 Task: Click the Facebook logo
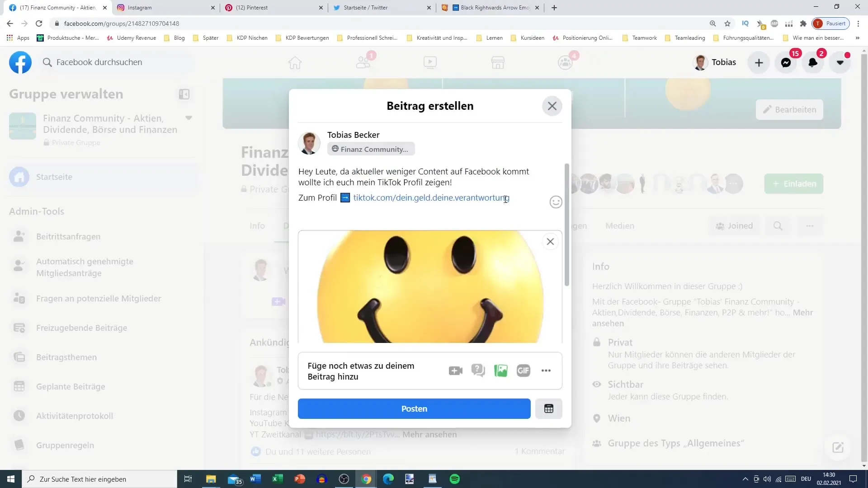(20, 62)
